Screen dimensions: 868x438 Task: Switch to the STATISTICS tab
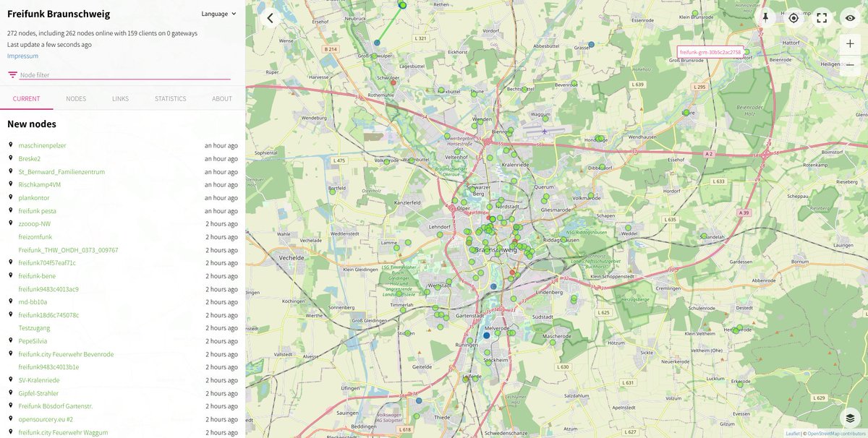point(171,99)
